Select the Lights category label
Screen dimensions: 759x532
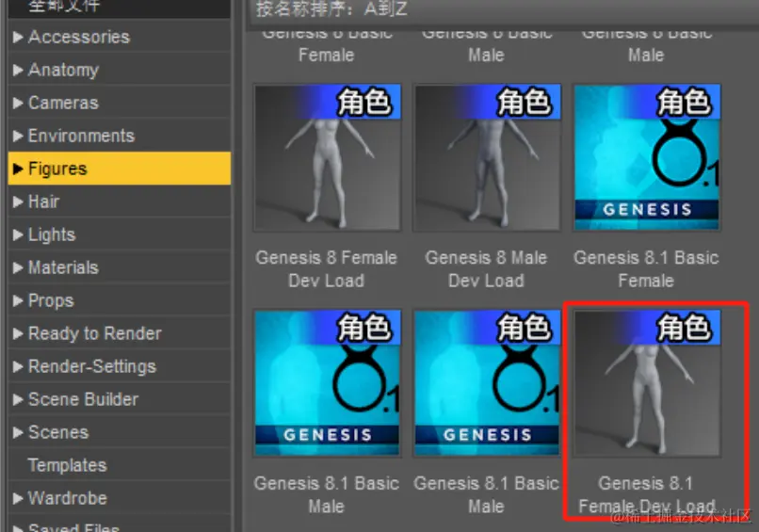(52, 234)
